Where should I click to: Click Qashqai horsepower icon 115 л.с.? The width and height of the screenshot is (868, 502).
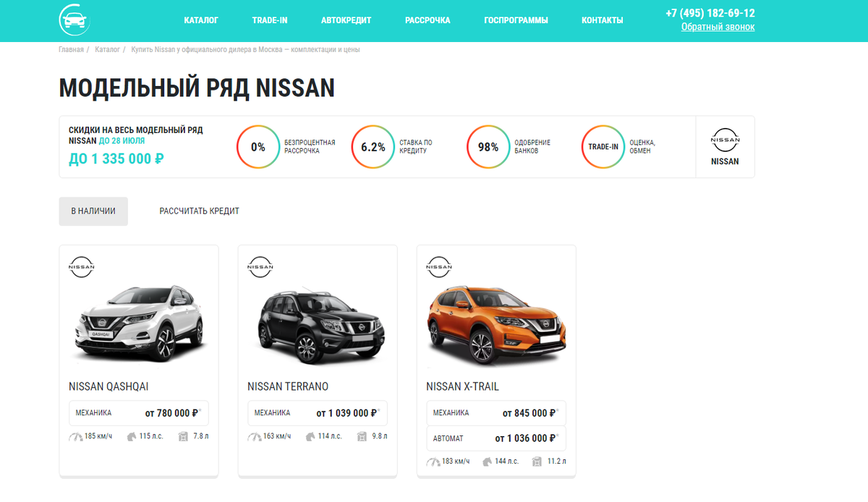131,437
